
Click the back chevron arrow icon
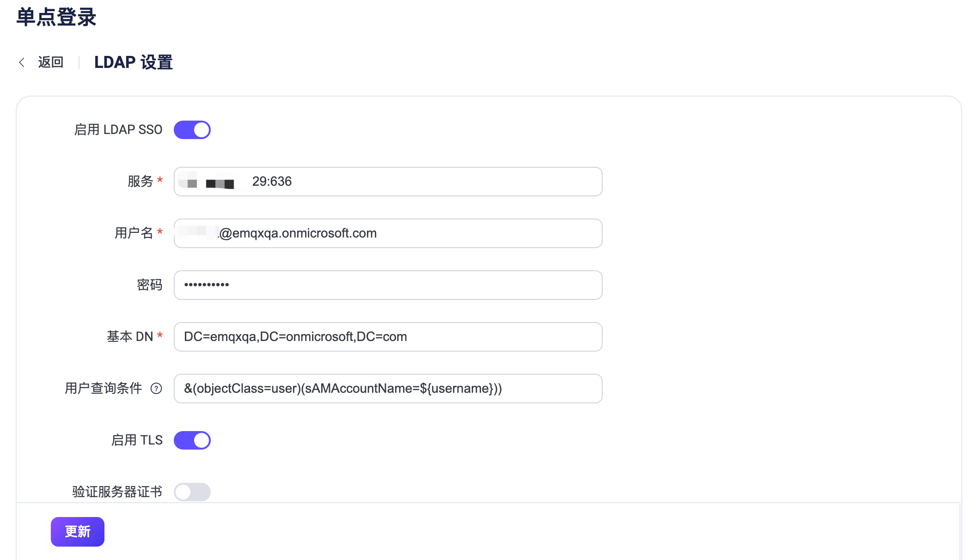[x=22, y=62]
